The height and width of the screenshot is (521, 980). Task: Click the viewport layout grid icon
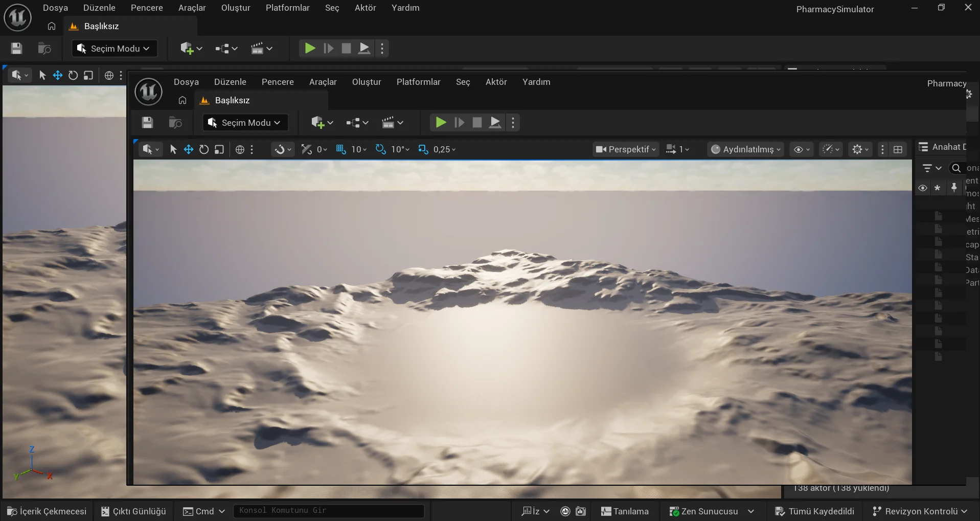[x=898, y=149]
